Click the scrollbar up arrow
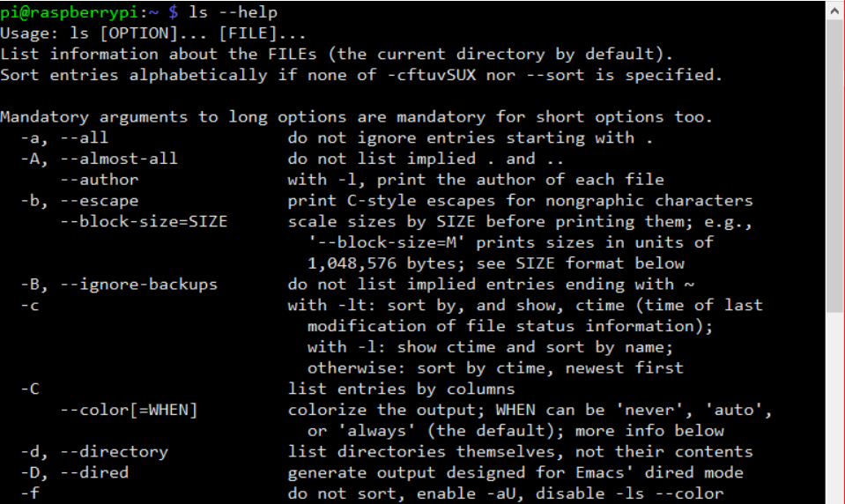Viewport: 845px width, 504px height. pyautogui.click(x=834, y=11)
